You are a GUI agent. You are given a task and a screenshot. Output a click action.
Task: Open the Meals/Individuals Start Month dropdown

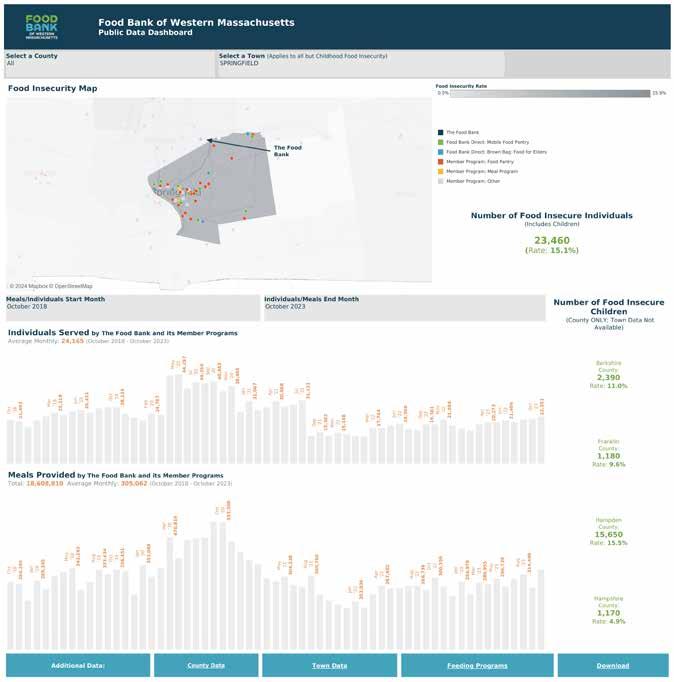[x=133, y=308]
